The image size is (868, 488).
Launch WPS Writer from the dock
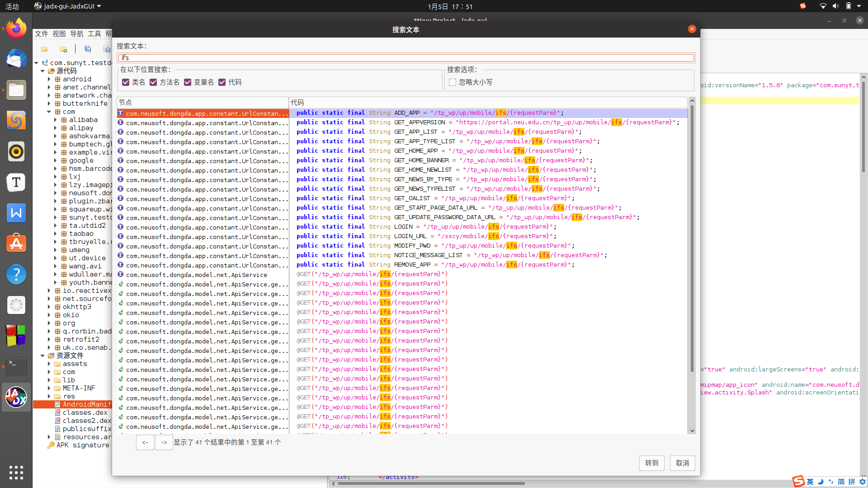[16, 213]
